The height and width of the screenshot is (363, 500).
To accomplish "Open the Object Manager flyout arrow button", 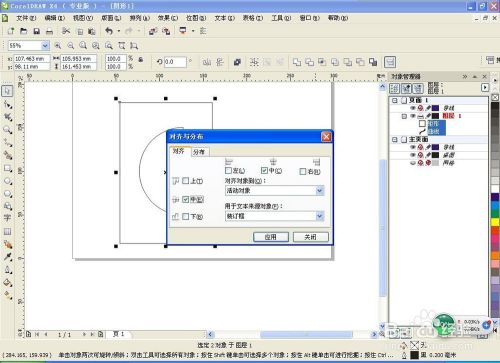I will coord(485,88).
